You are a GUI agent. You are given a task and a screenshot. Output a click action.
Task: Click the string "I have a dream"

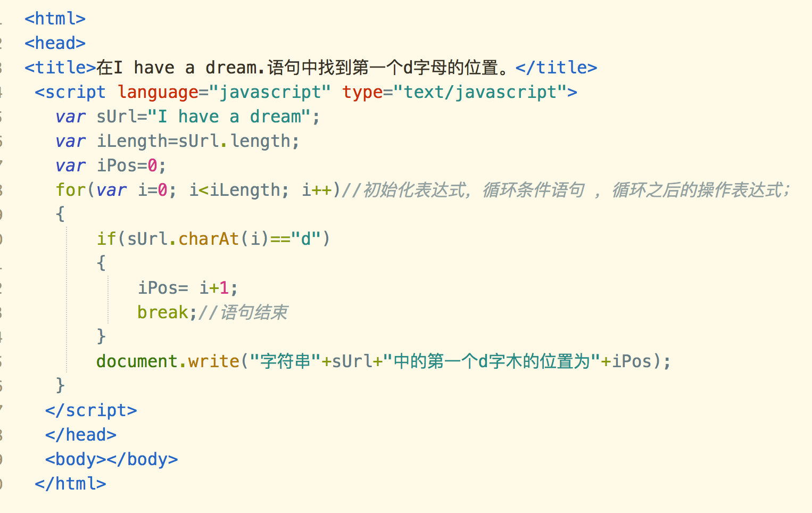[x=229, y=117]
